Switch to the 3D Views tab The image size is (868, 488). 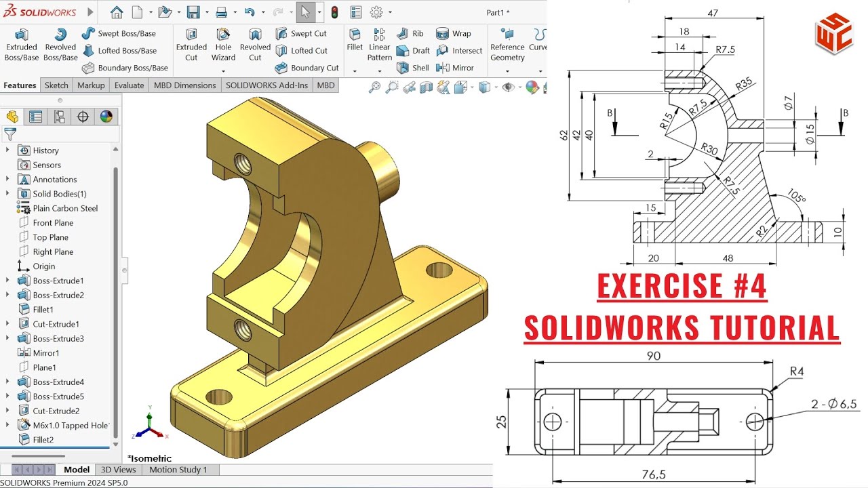point(119,470)
